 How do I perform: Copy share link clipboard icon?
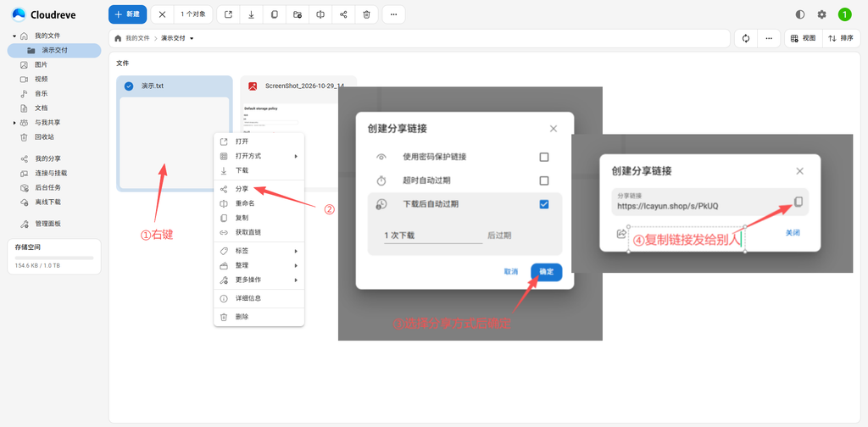click(798, 202)
